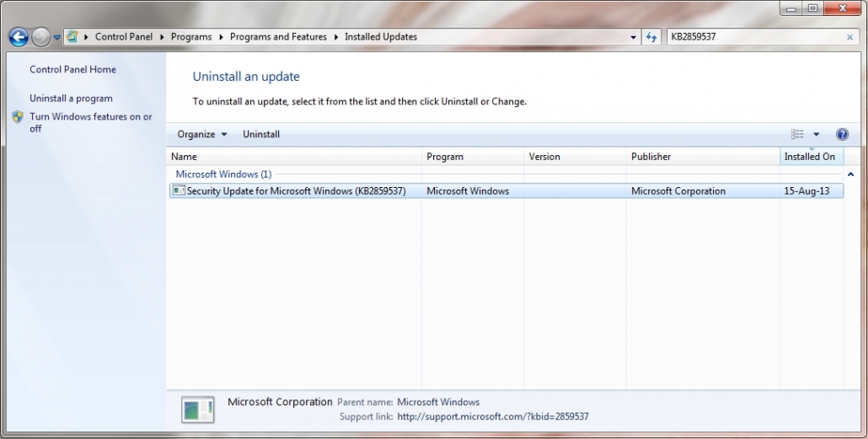Collapse the Microsoft Windows group chevron
The image size is (868, 439).
[x=851, y=174]
